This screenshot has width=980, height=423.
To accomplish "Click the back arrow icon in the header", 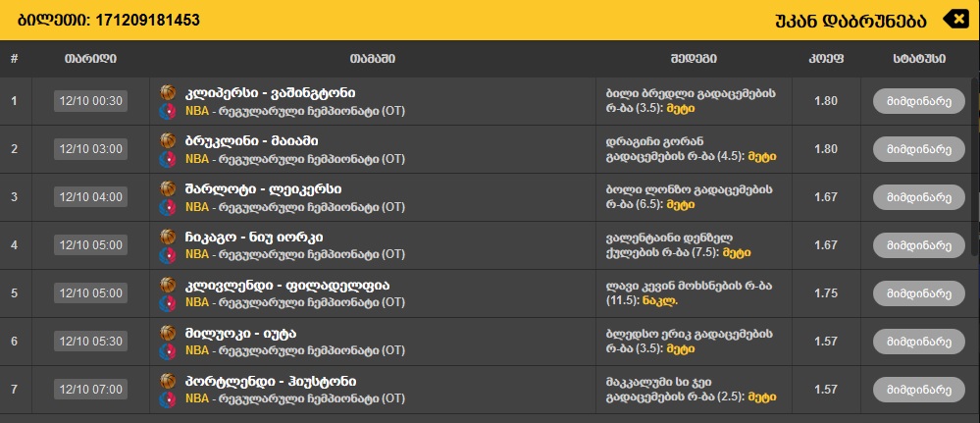I will 954,19.
